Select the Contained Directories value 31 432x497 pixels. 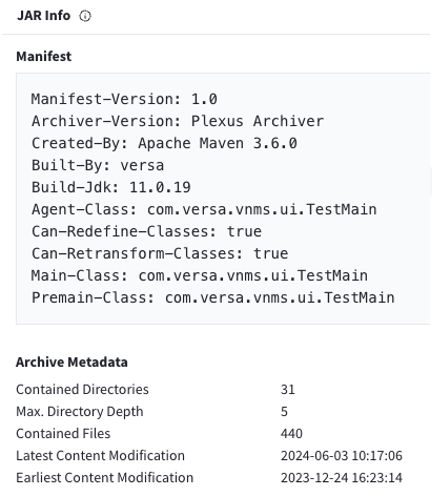[x=288, y=389]
